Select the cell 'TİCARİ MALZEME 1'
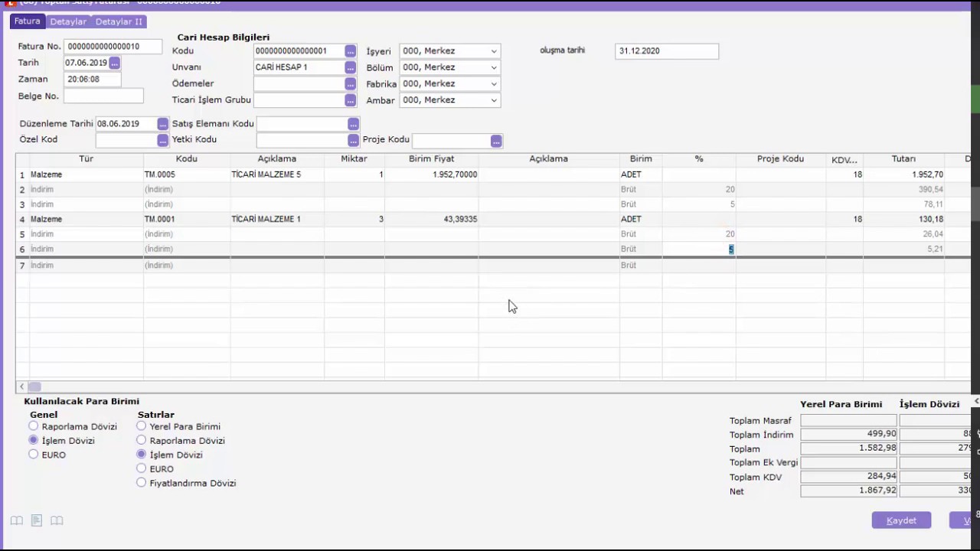980x551 pixels. [277, 219]
